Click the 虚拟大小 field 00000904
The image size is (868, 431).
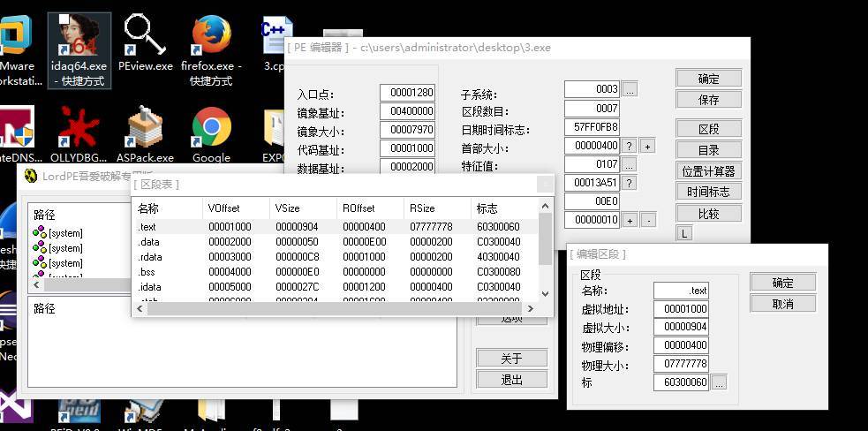[681, 326]
